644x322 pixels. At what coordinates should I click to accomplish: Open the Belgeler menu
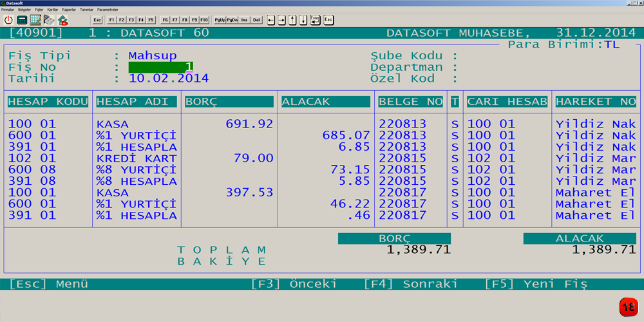coord(24,9)
